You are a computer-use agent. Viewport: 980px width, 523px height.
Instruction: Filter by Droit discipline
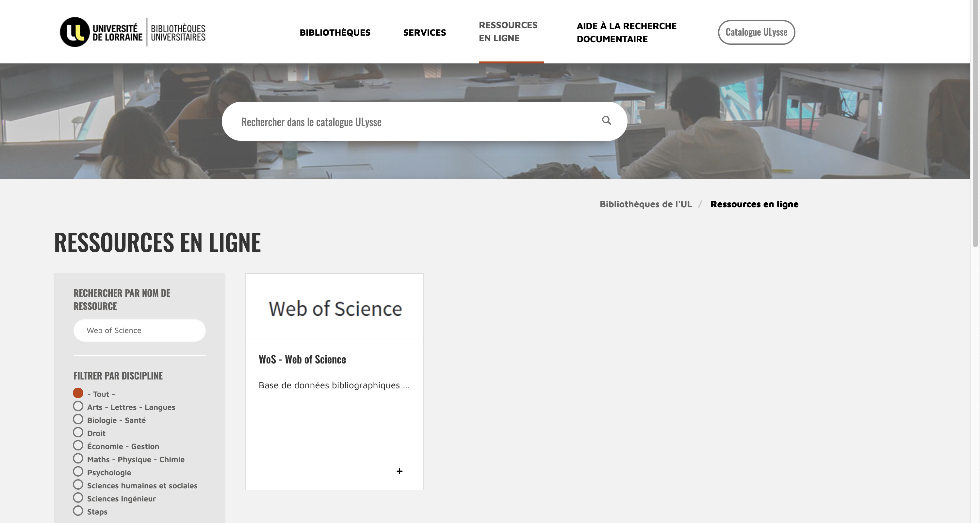[x=78, y=432]
